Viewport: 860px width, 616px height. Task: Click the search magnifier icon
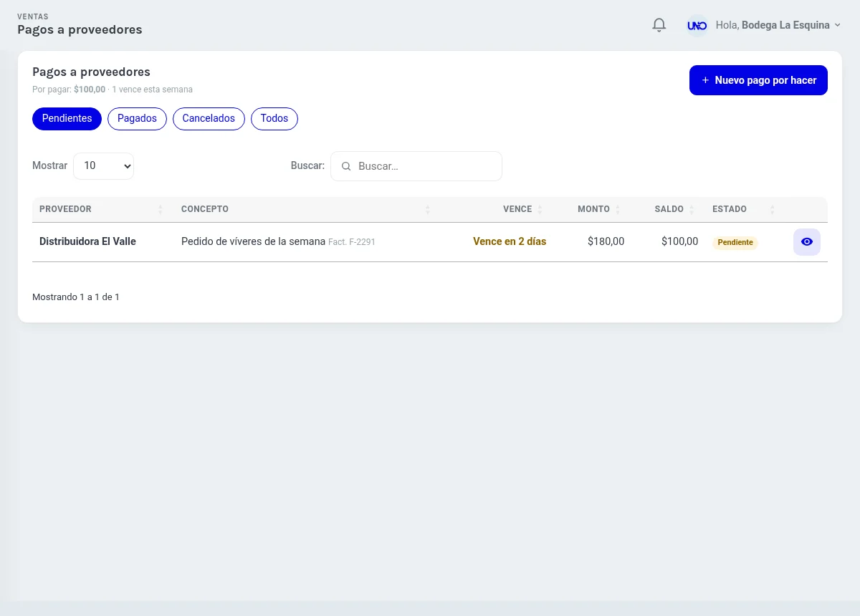(x=346, y=166)
